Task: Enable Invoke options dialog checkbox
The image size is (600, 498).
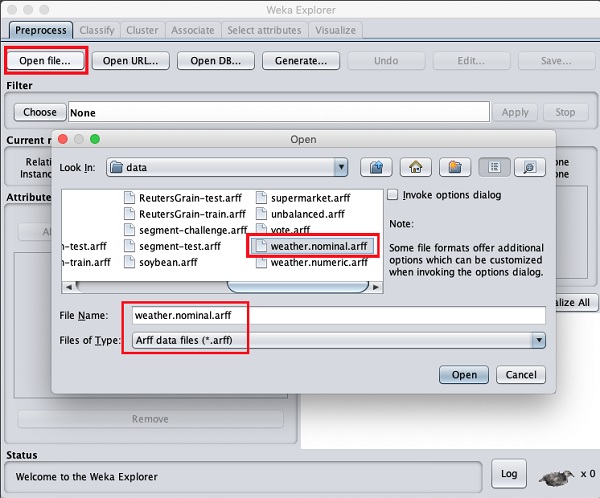Action: (393, 195)
